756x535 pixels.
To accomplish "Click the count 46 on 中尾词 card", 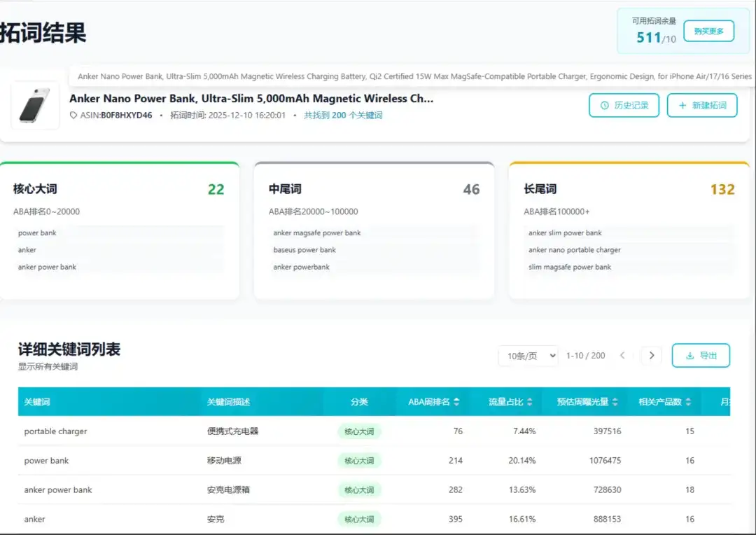I will (x=472, y=190).
